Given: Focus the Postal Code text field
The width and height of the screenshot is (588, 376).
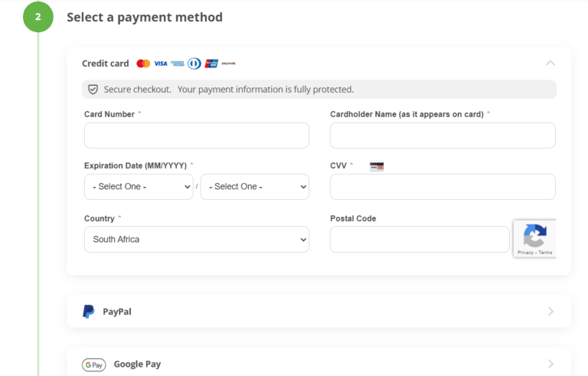Looking at the screenshot, I should [419, 239].
